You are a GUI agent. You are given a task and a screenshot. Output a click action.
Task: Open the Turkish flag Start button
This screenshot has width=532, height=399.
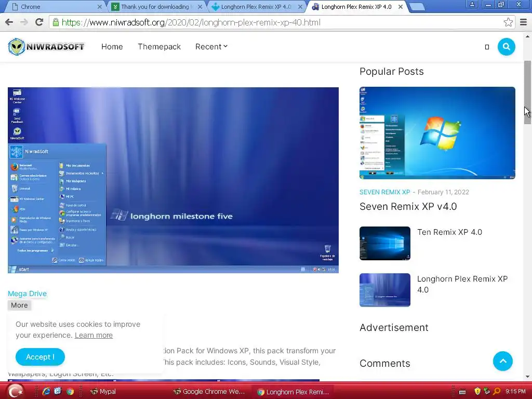15,391
